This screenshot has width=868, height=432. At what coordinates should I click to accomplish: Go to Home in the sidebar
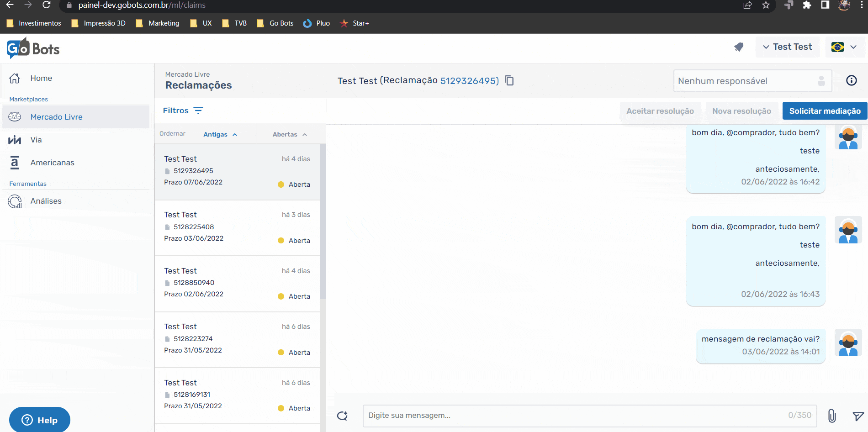[76, 78]
